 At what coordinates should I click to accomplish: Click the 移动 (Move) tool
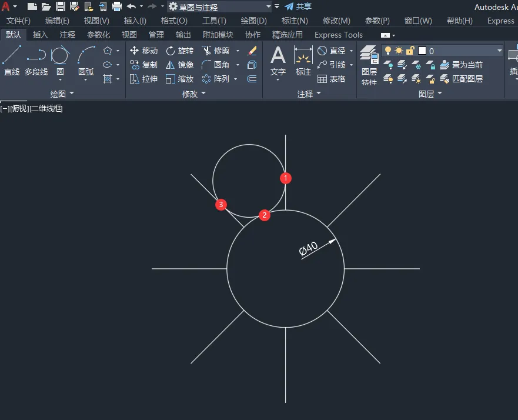[x=143, y=51]
